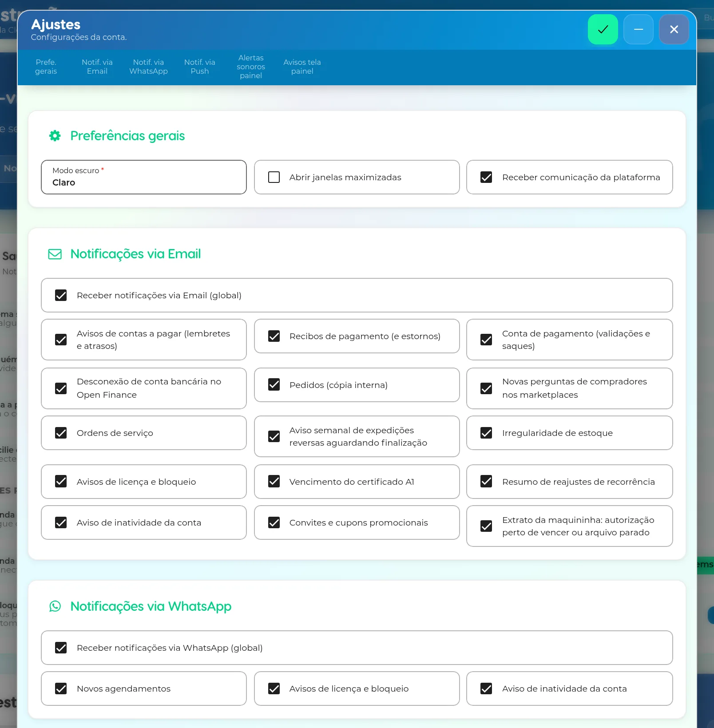This screenshot has width=714, height=728.
Task: Click the Notificações via WhatsApp heading text
Action: (x=151, y=606)
